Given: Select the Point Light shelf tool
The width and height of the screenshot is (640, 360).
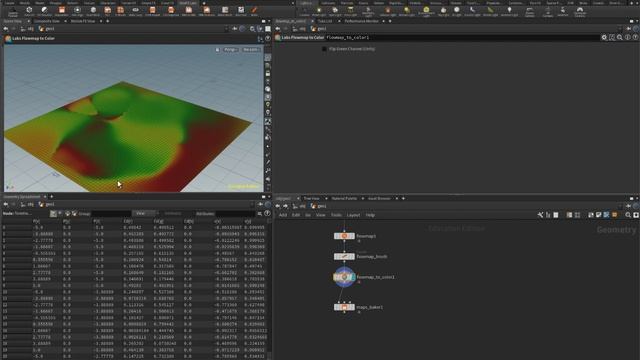Looking at the screenshot, I should click(x=319, y=11).
